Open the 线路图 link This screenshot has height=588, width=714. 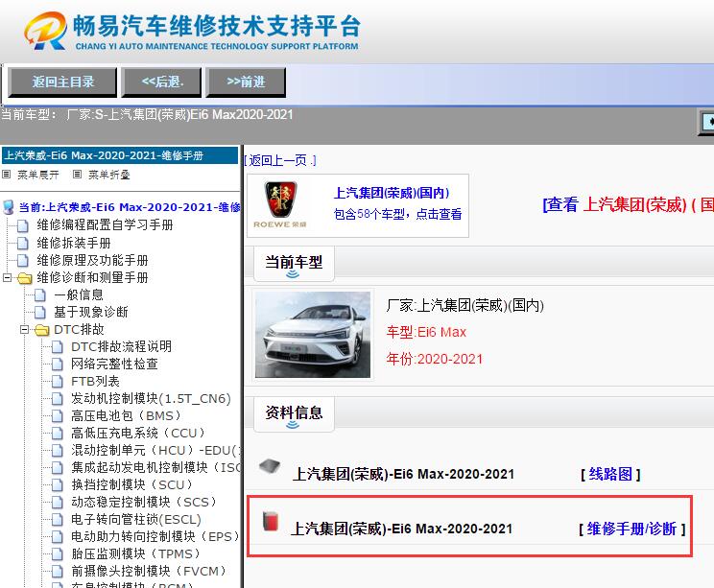(x=610, y=474)
